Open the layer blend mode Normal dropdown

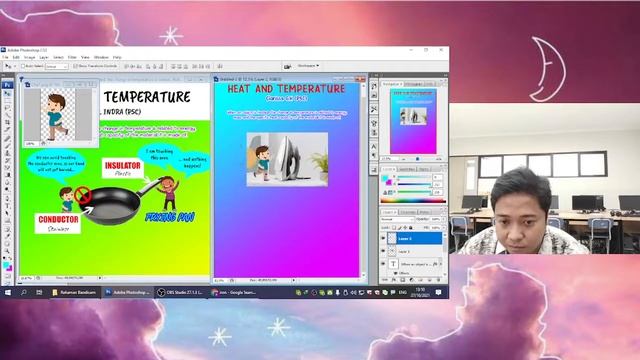point(397,219)
